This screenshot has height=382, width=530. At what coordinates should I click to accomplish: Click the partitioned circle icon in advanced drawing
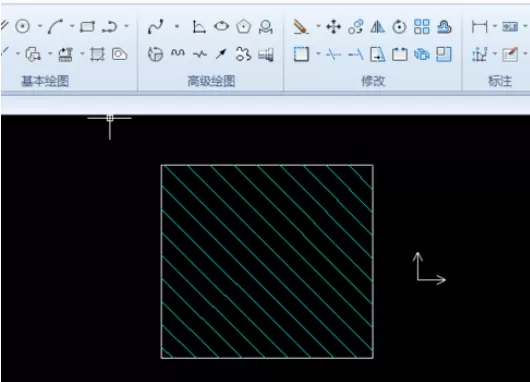tap(155, 54)
